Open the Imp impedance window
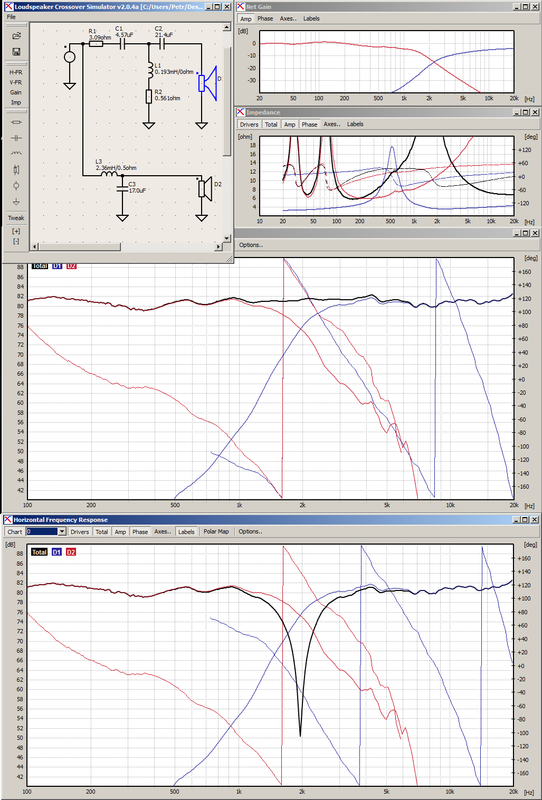This screenshot has height=800, width=542. tap(16, 103)
